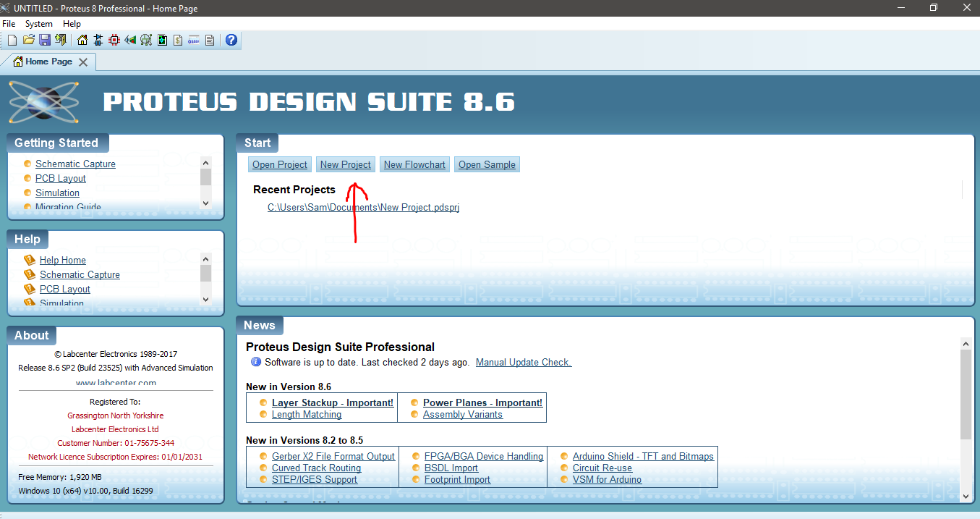
Task: Open the VSM for Arduino link
Action: (607, 479)
